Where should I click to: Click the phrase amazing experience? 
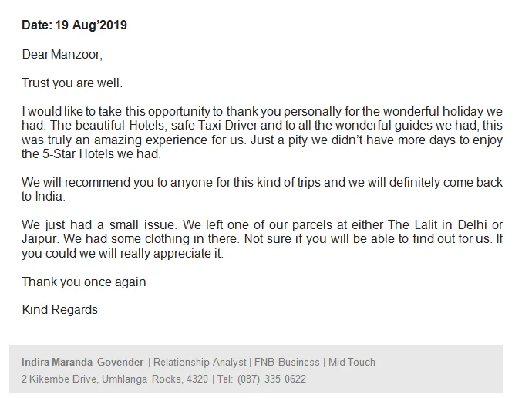point(150,140)
